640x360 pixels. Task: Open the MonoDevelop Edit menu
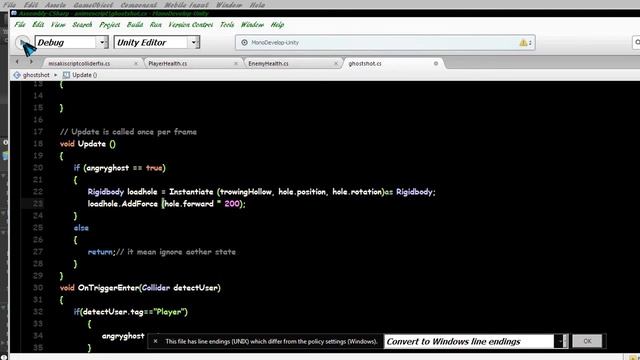point(38,24)
